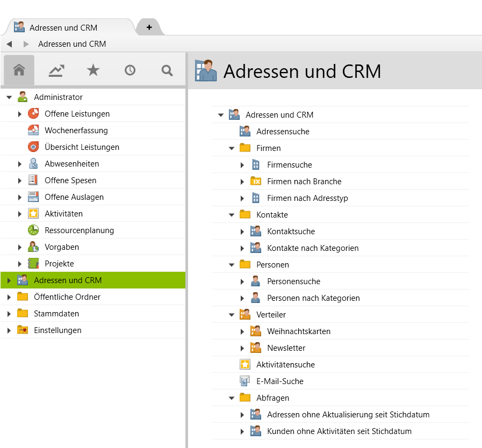Click the Übersicht Leistungen icon
The image size is (482, 448).
33,147
